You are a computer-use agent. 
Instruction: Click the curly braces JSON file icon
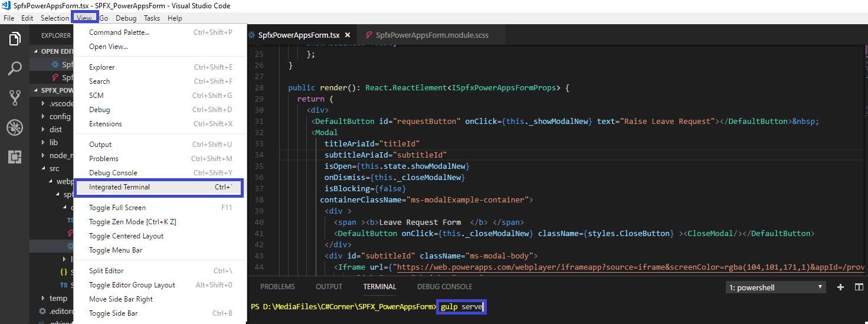coord(64,272)
